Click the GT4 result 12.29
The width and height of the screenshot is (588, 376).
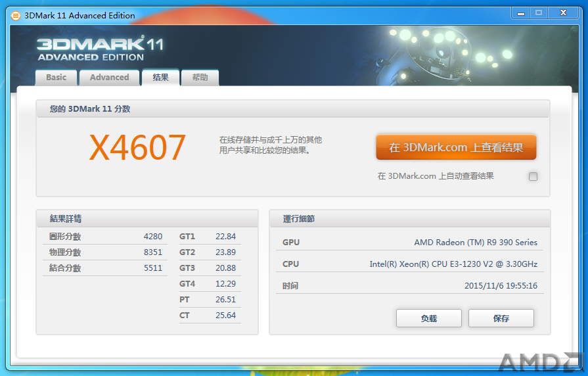click(225, 284)
